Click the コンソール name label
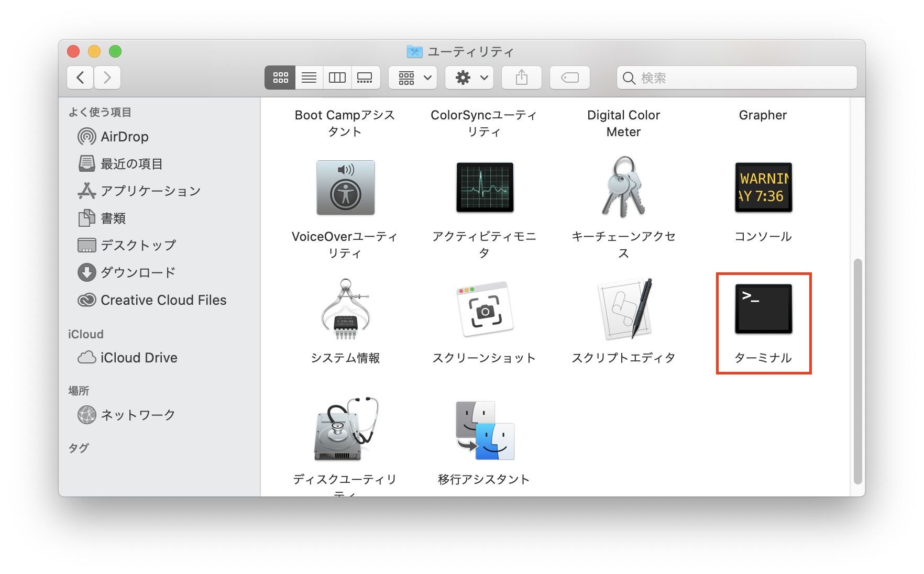This screenshot has width=924, height=574. point(763,236)
